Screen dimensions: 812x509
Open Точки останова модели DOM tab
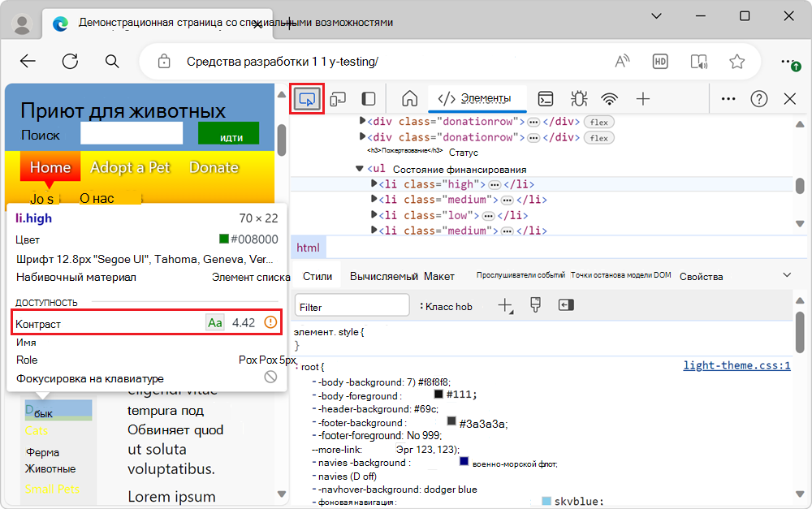[x=621, y=275]
